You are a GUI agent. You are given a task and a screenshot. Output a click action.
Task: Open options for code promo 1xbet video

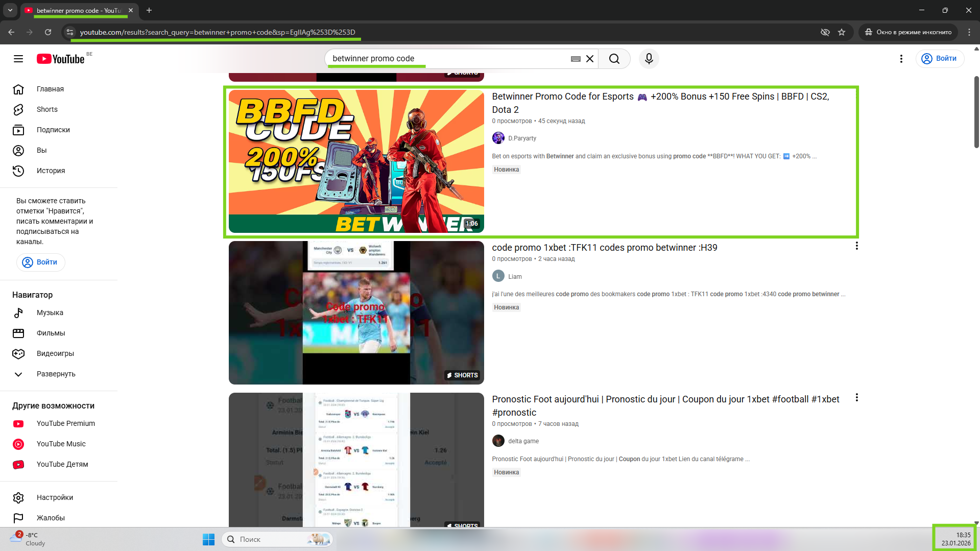pyautogui.click(x=856, y=246)
